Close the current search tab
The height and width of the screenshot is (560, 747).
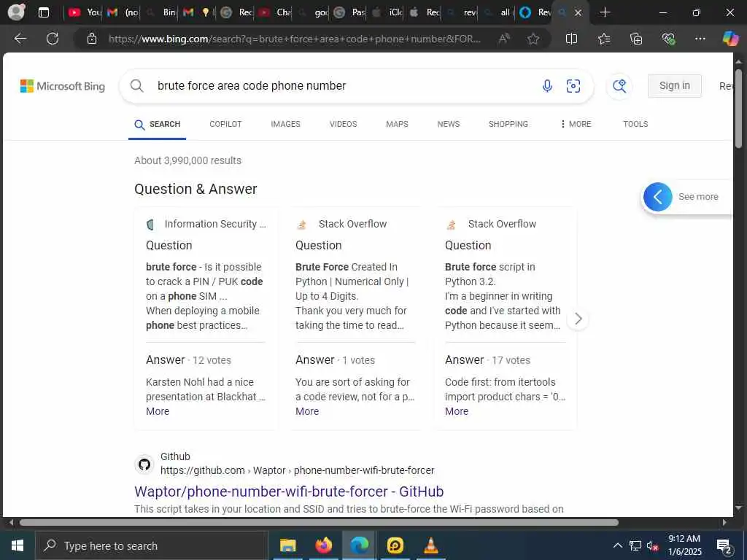click(578, 13)
